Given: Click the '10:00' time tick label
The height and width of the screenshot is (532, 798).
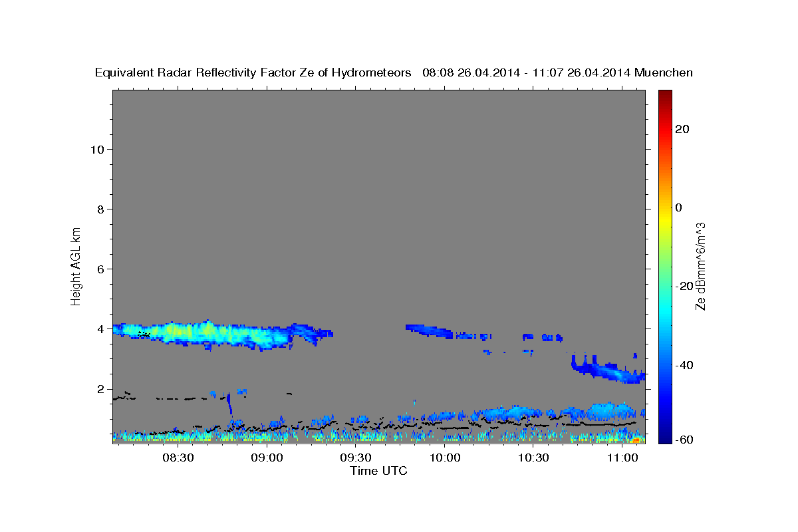Looking at the screenshot, I should coord(444,458).
